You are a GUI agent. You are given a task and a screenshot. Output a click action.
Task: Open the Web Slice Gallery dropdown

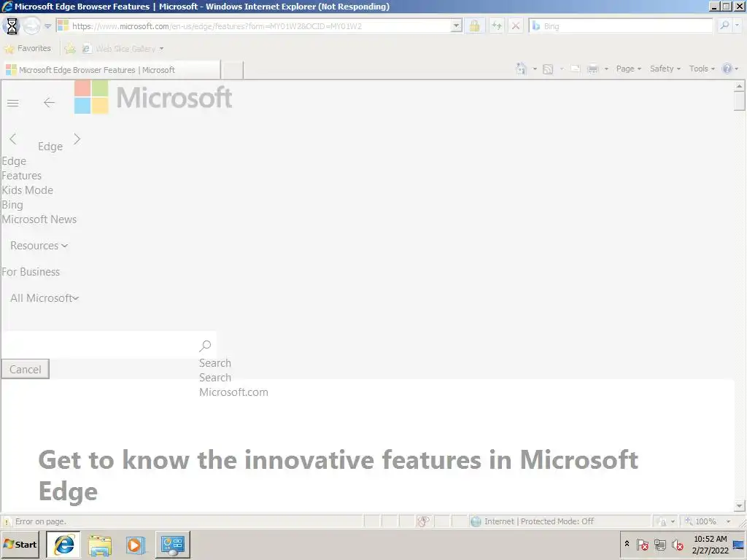point(161,49)
